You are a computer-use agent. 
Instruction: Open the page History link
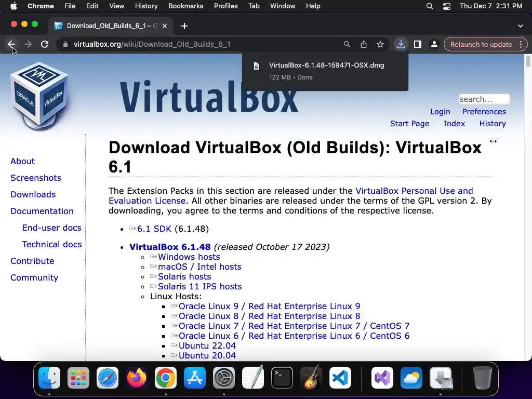tap(493, 124)
